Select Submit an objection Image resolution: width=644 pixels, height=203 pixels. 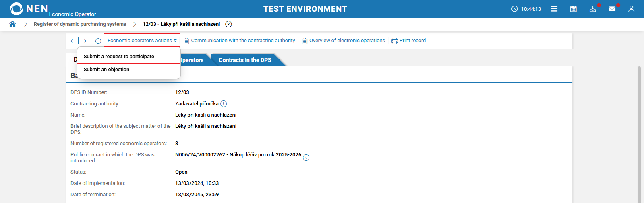107,70
